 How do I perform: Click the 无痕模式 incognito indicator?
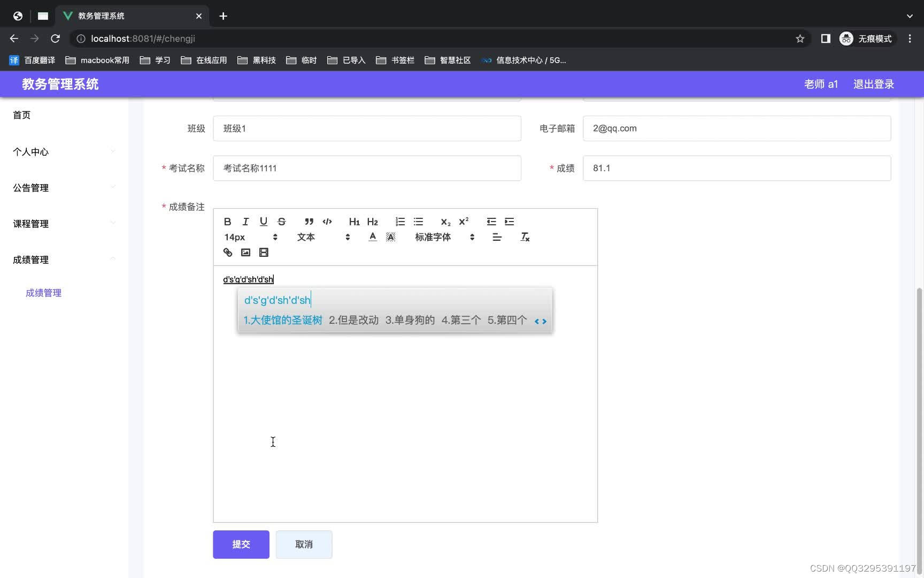(x=866, y=39)
